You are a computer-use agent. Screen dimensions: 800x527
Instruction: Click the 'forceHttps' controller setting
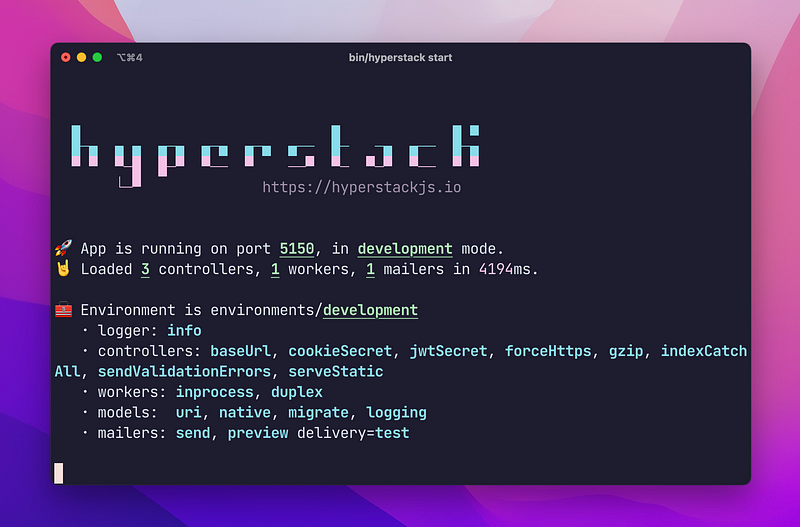point(548,352)
